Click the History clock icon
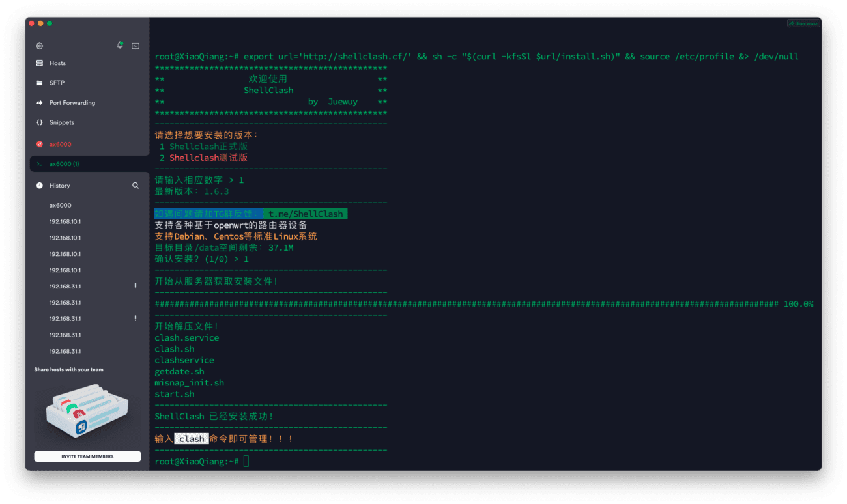847x504 pixels. click(x=40, y=186)
